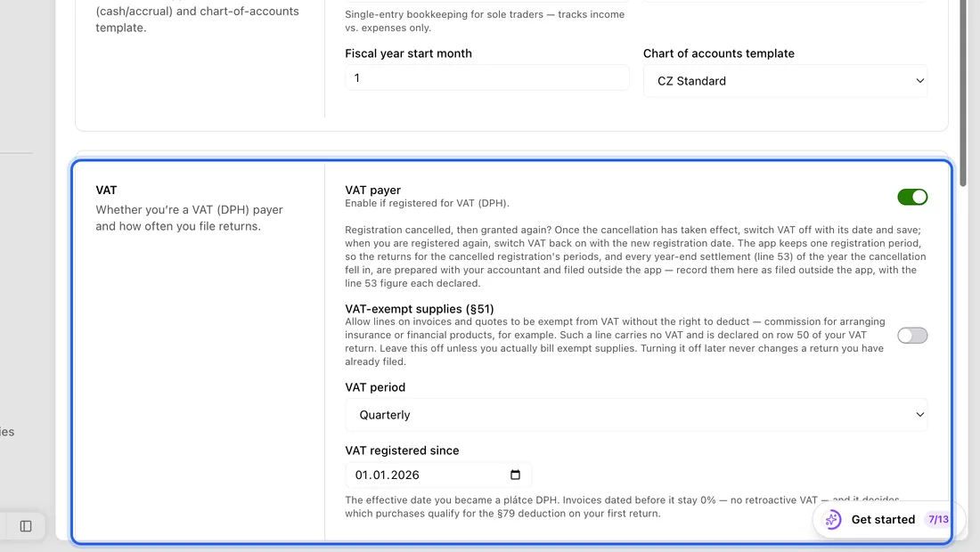Click the VAT period label
This screenshot has width=980, height=552.
[375, 388]
